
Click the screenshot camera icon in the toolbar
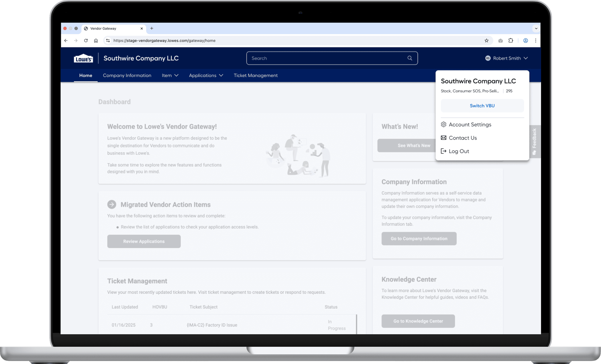[x=500, y=40]
